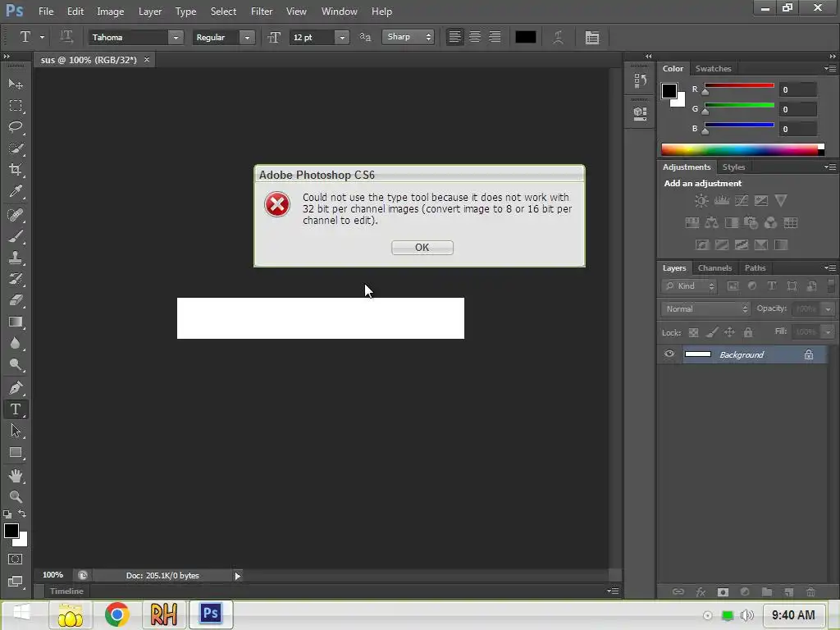Right align text in options bar

tap(495, 37)
